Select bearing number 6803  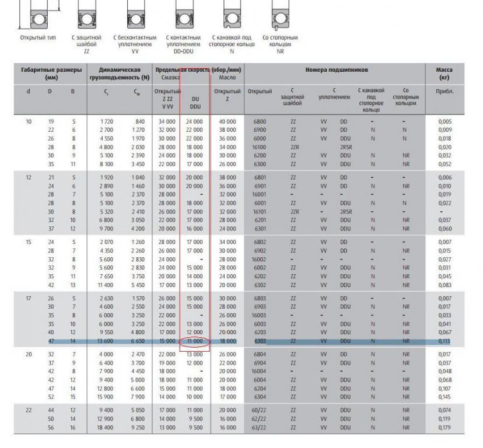260,299
